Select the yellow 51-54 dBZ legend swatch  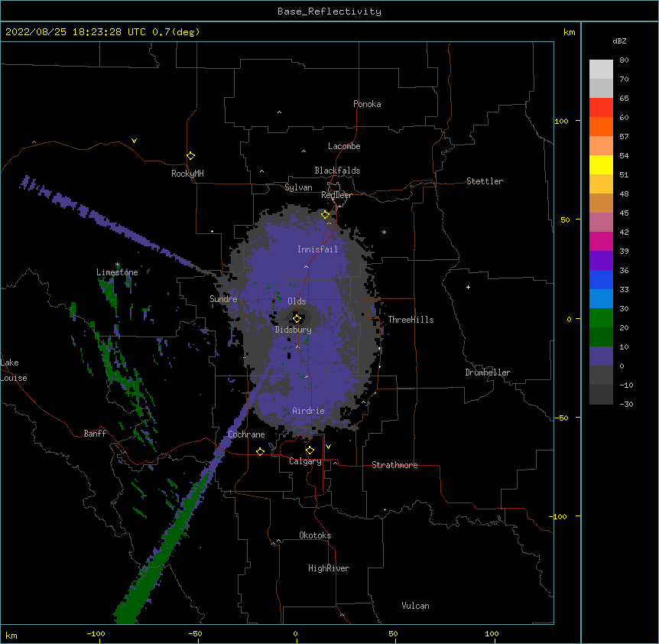point(601,164)
